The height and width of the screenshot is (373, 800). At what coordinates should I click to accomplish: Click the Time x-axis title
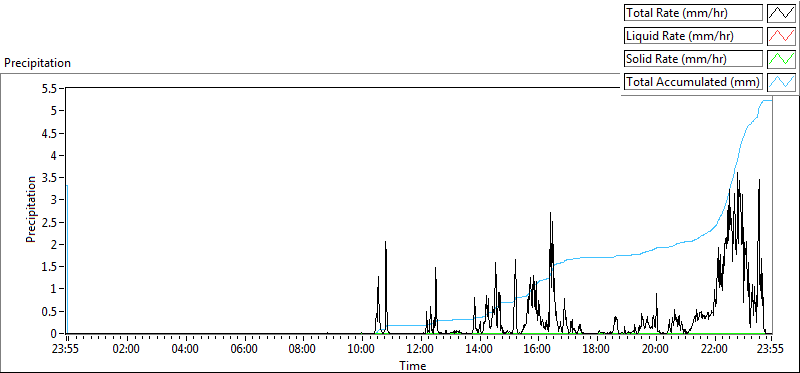tap(412, 365)
